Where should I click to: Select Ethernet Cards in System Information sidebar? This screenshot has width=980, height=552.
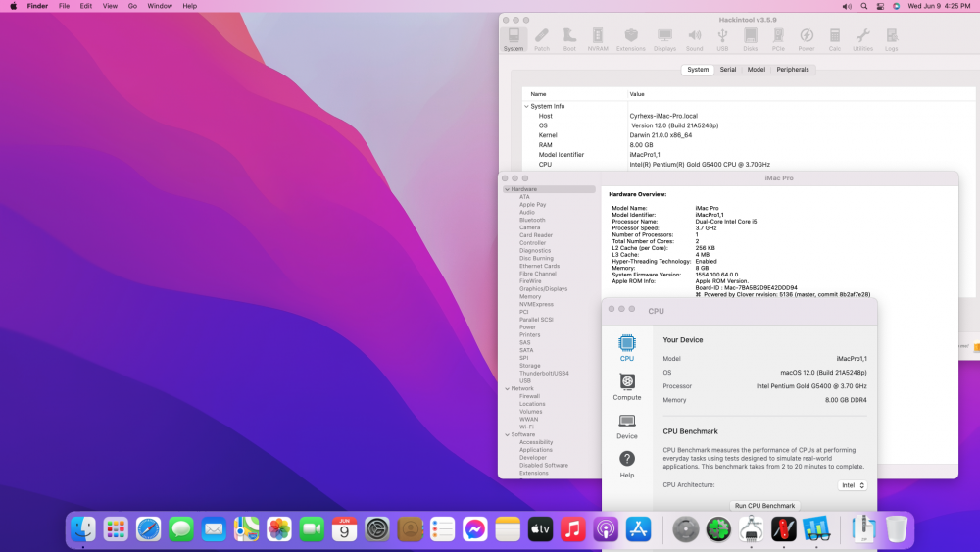[x=539, y=266]
